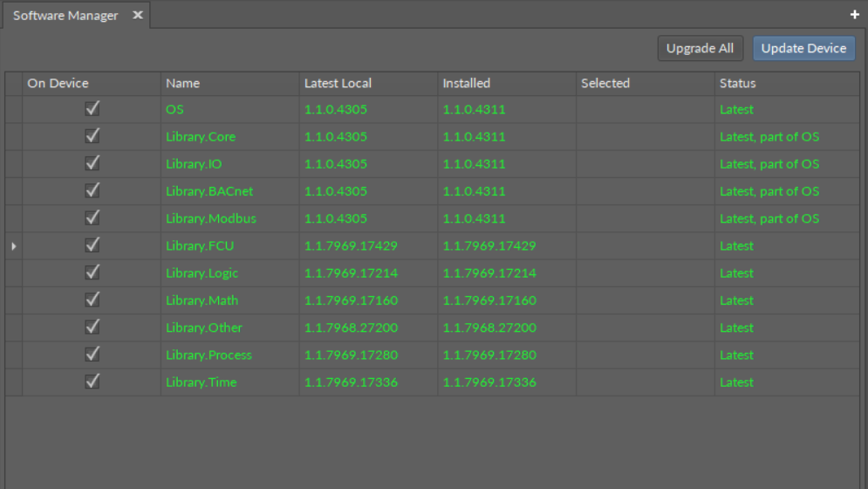Image resolution: width=868 pixels, height=489 pixels.
Task: Toggle the On Device checkbox for OS
Action: tap(92, 109)
